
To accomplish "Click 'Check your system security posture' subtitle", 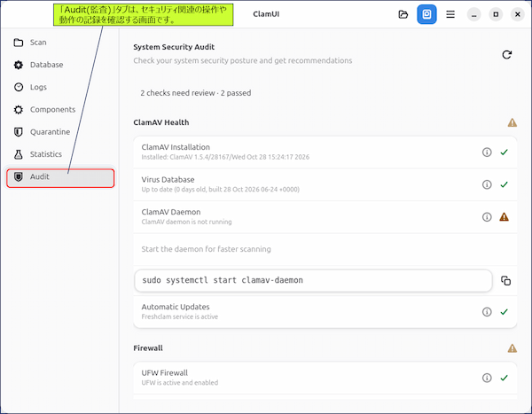I will tap(243, 61).
